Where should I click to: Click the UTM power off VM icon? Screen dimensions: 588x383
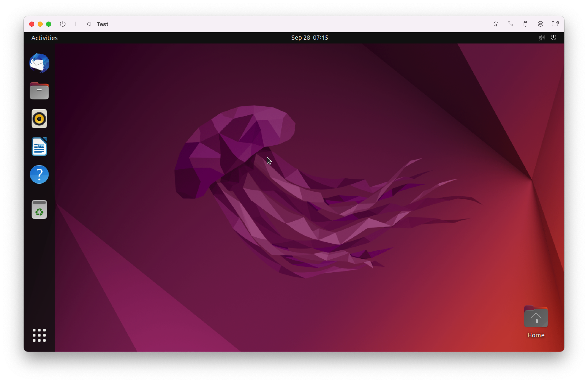pyautogui.click(x=63, y=24)
